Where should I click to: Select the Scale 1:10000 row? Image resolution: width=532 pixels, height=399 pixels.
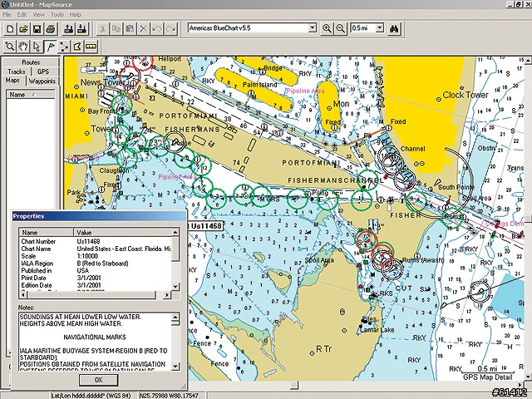(x=95, y=256)
